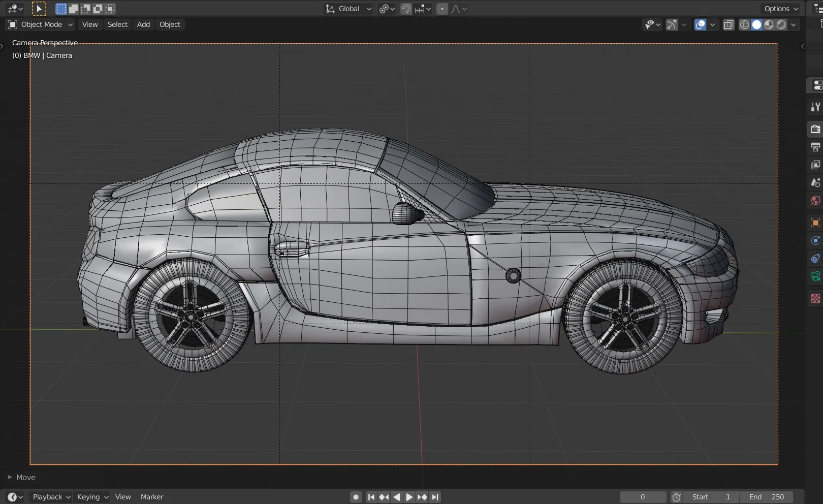This screenshot has width=823, height=504.
Task: Open the World Properties globe icon
Action: [815, 200]
